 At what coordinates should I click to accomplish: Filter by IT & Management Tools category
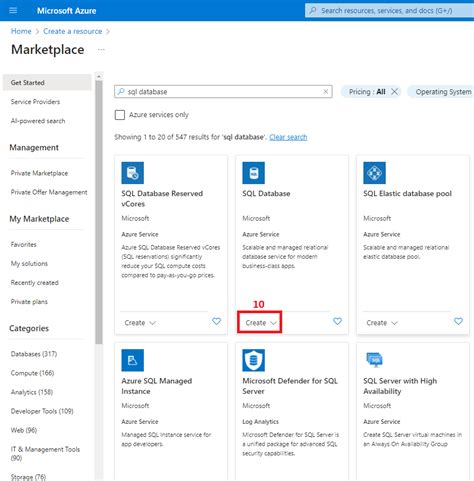point(45,453)
